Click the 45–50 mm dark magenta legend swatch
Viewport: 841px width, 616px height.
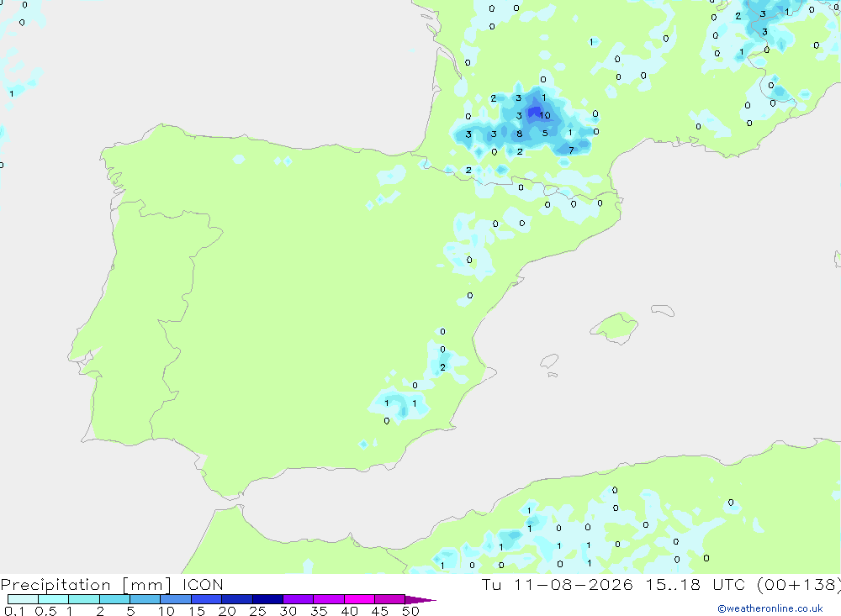coord(390,599)
